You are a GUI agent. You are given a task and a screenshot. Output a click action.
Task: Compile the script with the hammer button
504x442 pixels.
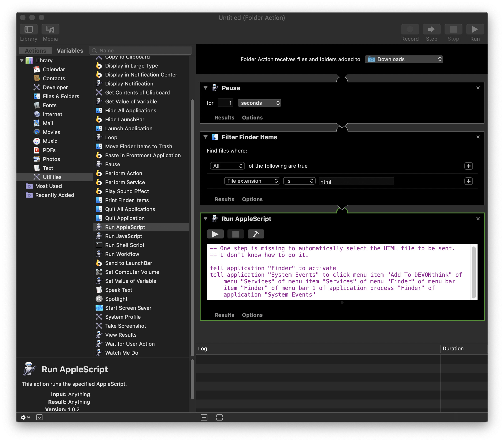click(256, 234)
